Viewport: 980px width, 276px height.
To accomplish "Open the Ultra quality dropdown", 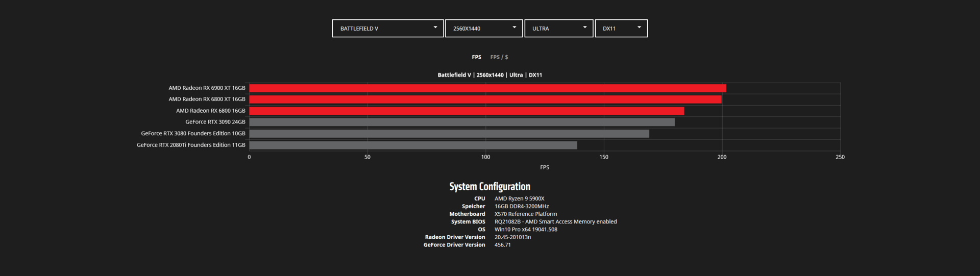I will coord(559,29).
